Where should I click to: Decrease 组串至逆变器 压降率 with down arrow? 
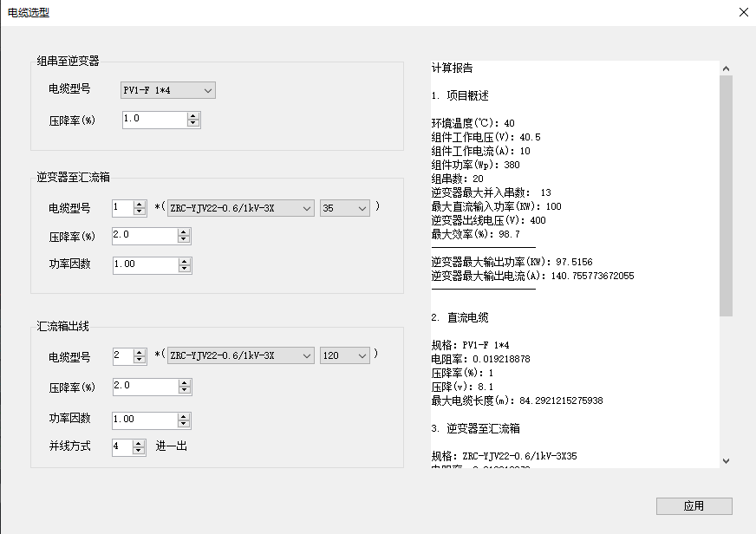click(x=193, y=123)
